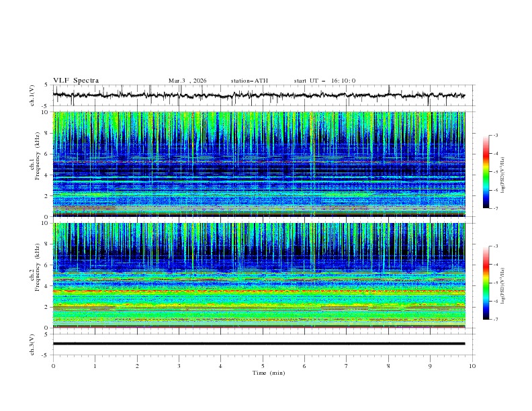Screen dimensions: 532x411
Task: Click the "-7" tick of ch.2 color bar
Action: [495, 320]
